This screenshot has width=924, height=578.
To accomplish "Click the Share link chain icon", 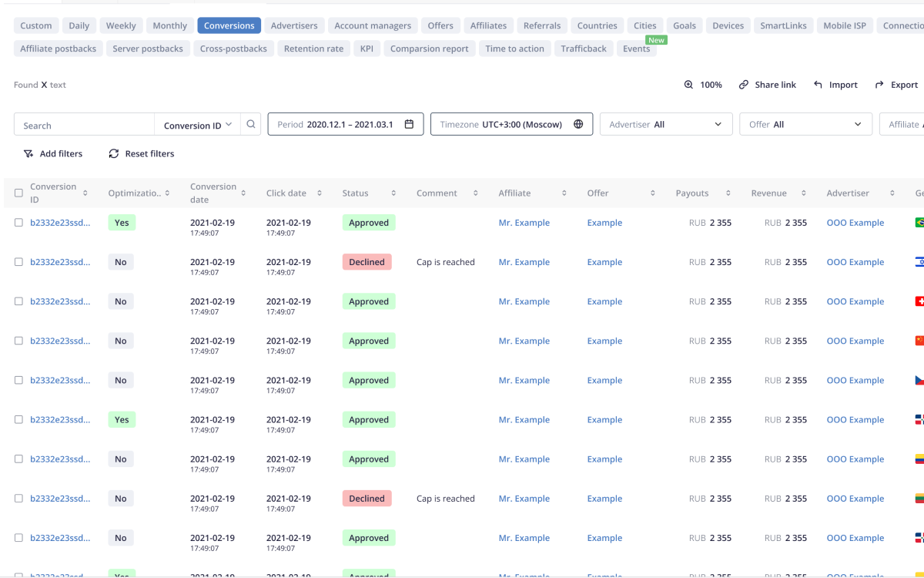I will [x=743, y=85].
